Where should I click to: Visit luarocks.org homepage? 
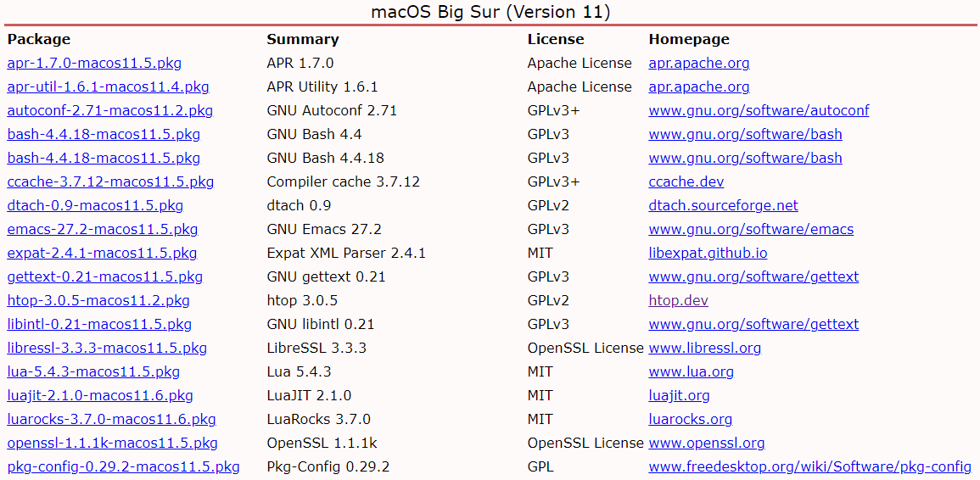(x=690, y=420)
